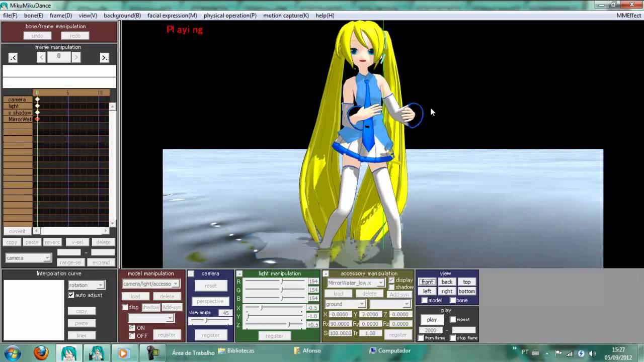Screen dimensions: 644x362
Task: Switch to the left view
Action: pos(427,291)
